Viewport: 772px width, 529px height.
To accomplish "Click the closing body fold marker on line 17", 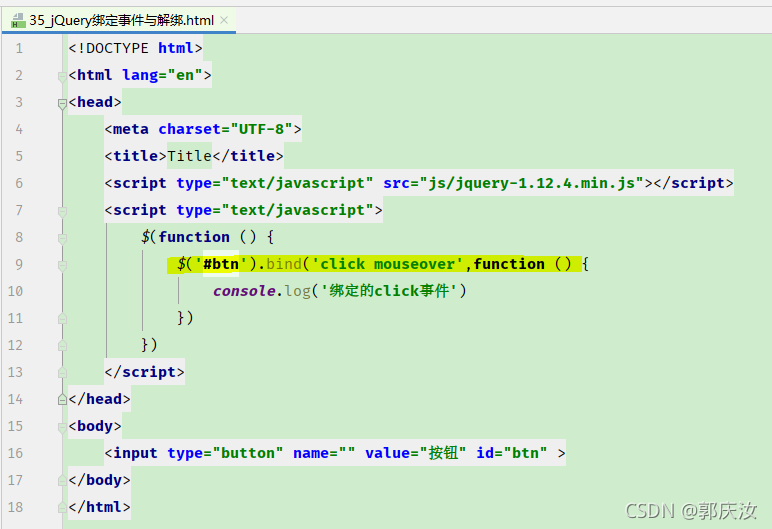I will point(62,481).
